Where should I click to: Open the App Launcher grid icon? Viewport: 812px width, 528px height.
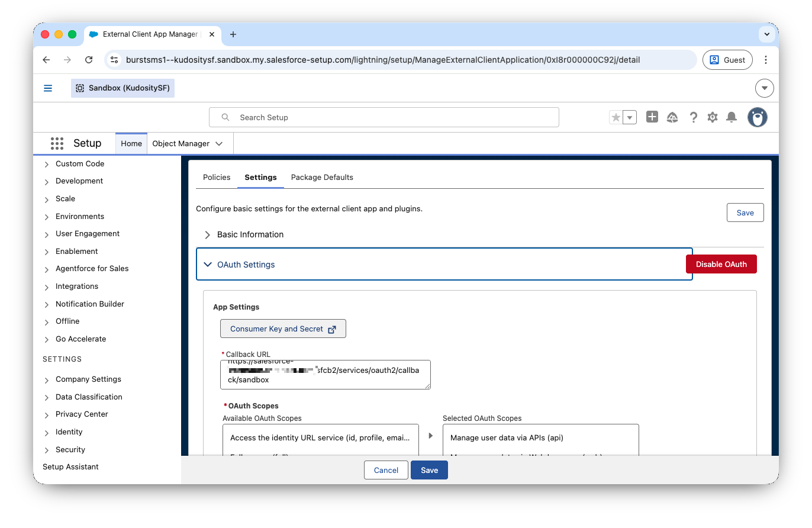57,143
